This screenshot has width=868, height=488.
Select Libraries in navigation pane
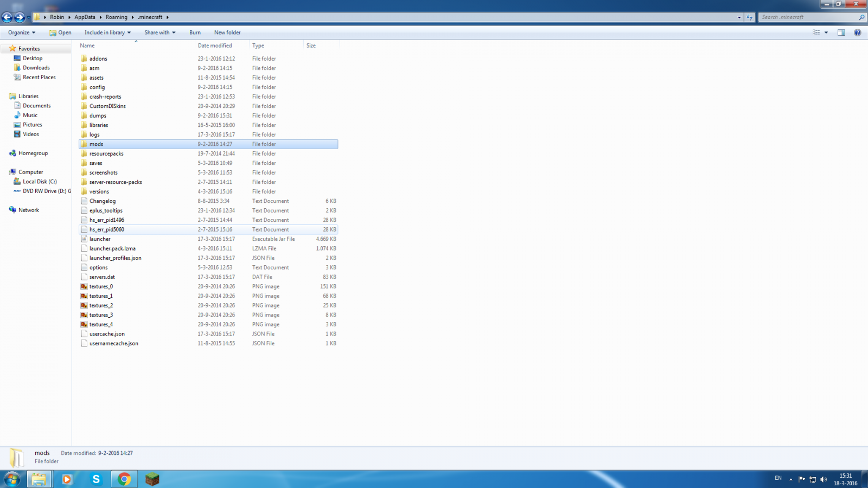pos(28,97)
